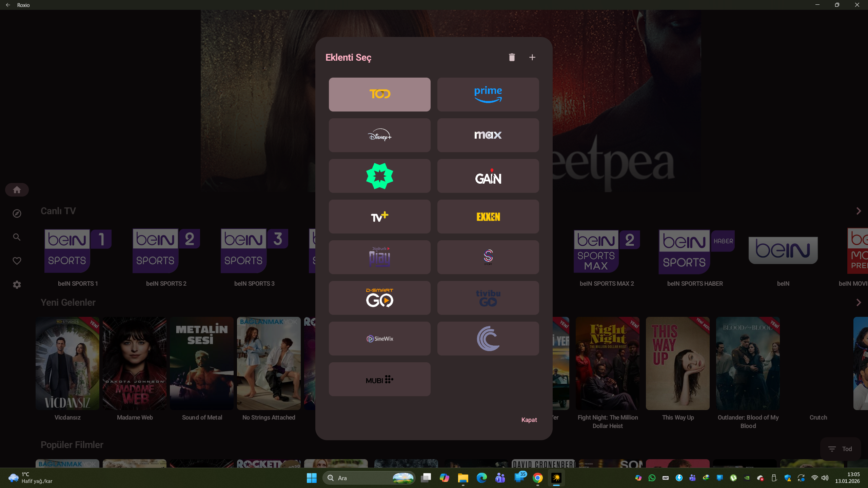This screenshot has width=868, height=488.
Task: Open Favorites heart in sidebar
Action: [17, 261]
